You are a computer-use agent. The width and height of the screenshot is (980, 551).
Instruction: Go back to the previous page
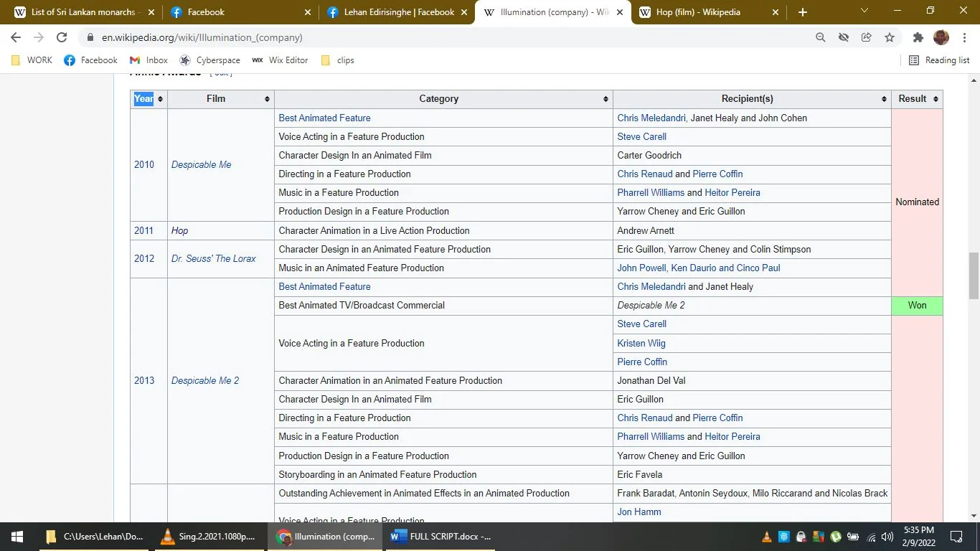(16, 37)
